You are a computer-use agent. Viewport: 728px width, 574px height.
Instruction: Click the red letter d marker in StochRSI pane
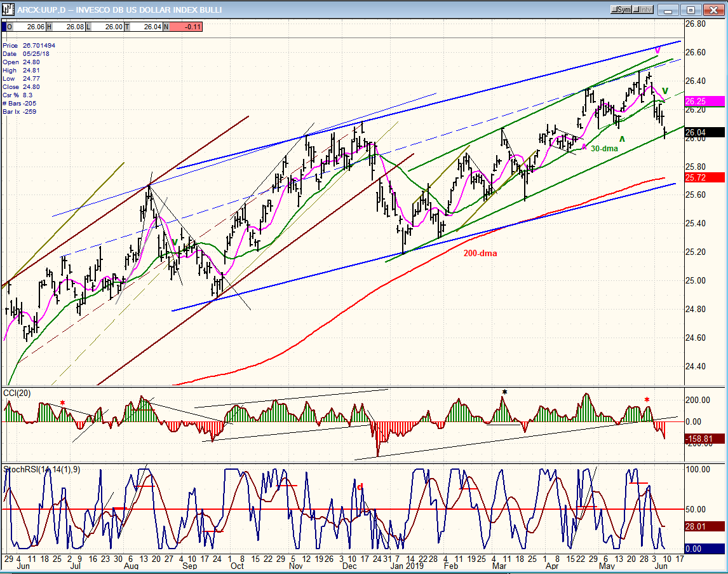(x=360, y=487)
